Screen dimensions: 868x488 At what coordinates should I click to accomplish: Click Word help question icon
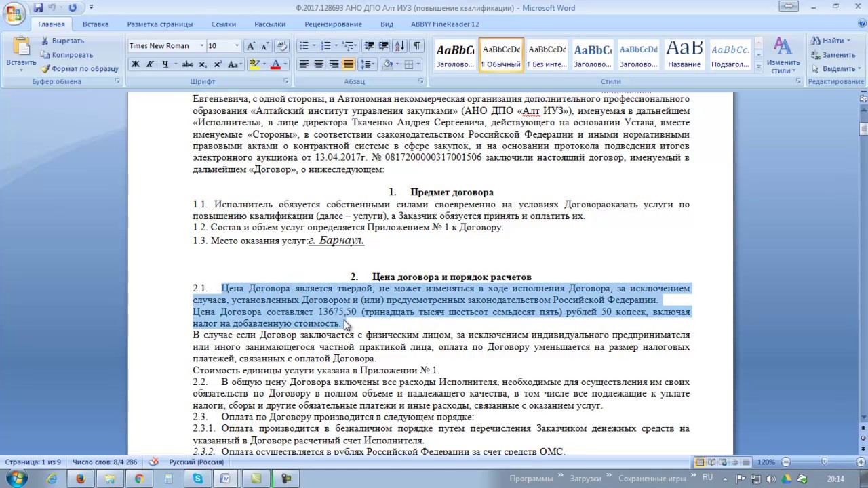861,24
